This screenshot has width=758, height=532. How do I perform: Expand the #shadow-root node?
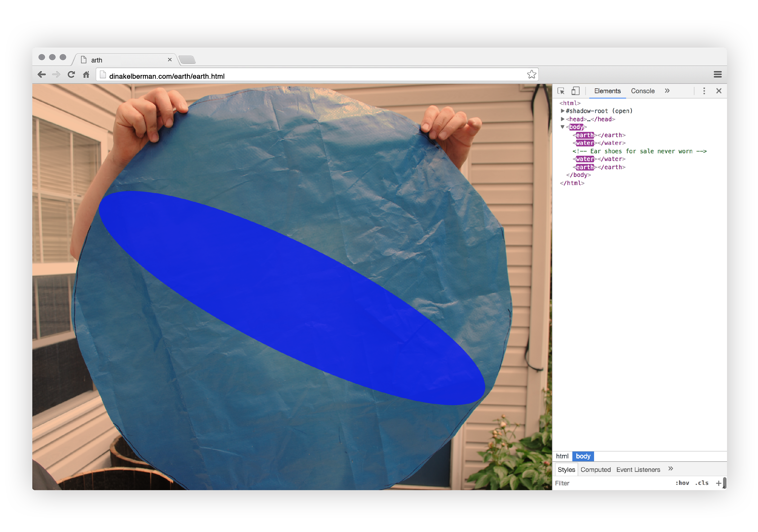pyautogui.click(x=563, y=111)
